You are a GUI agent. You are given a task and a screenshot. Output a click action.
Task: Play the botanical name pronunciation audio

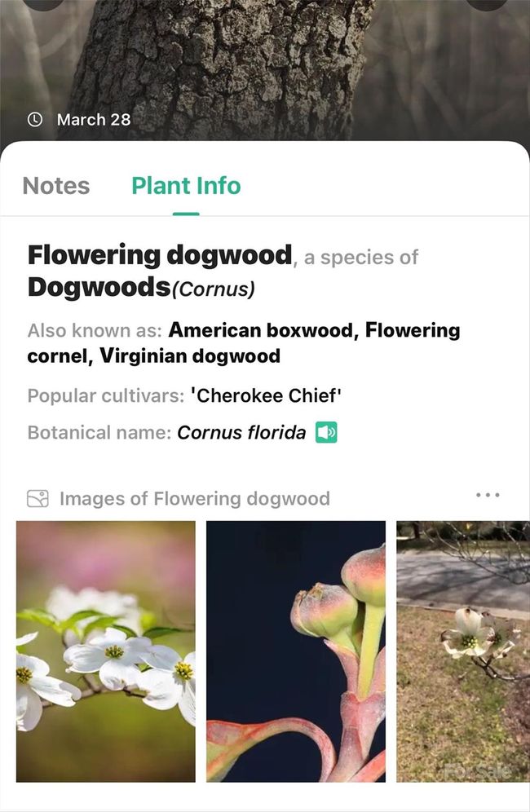pyautogui.click(x=326, y=432)
